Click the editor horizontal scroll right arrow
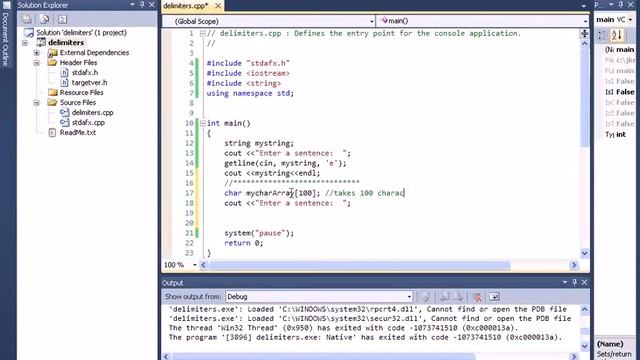Viewport: 640px width, 360px height. point(574,265)
